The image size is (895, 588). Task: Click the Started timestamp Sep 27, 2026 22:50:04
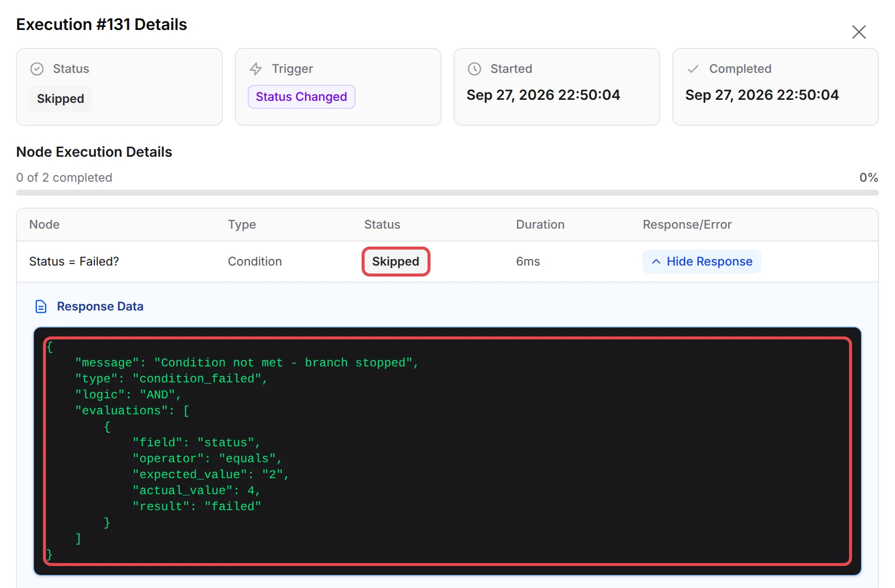[x=543, y=95]
